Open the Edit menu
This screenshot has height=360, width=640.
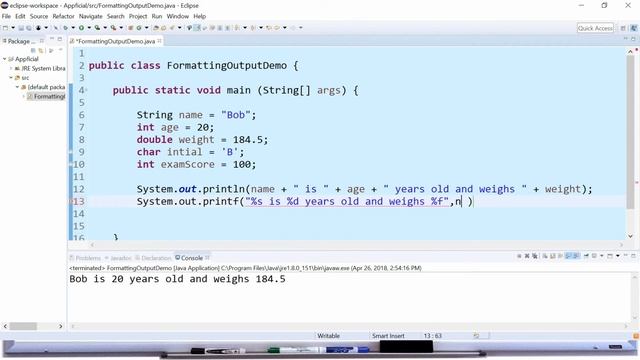coord(20,16)
